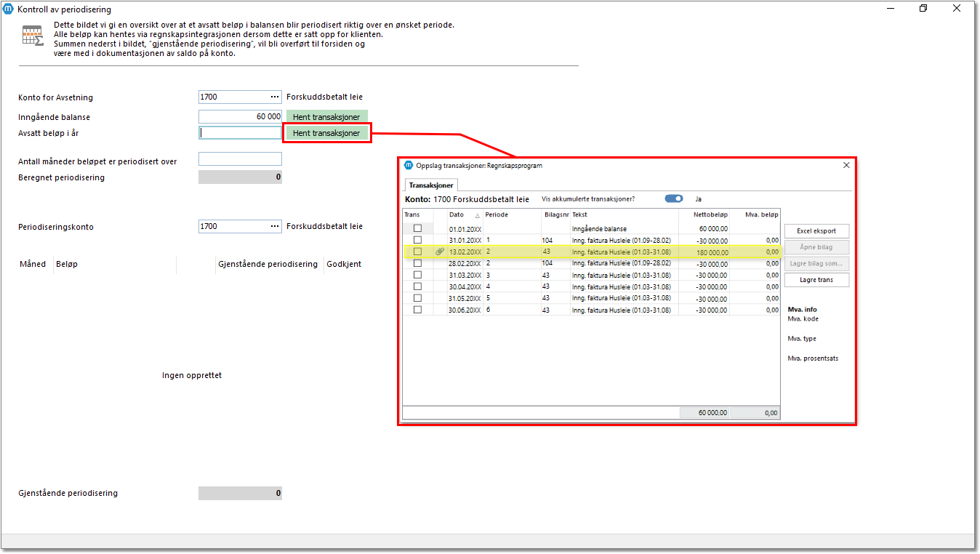Click the Mva. beløp column header
The width and height of the screenshot is (980, 554).
(761, 214)
